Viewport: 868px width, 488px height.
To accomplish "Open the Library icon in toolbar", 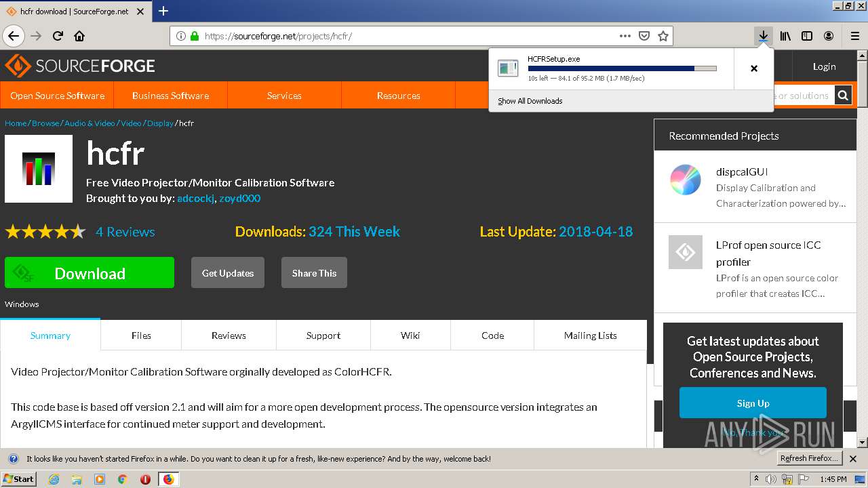I will pos(785,36).
